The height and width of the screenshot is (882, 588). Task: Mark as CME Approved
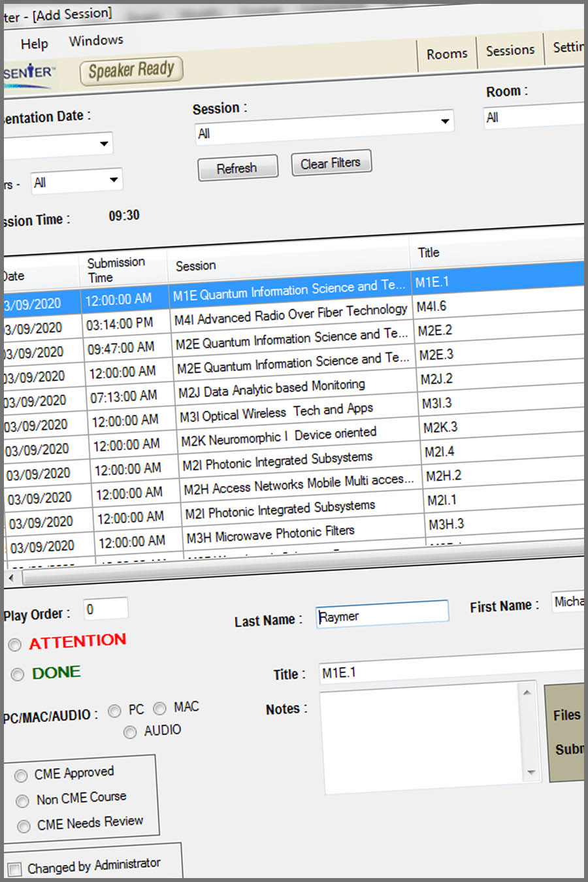(x=21, y=776)
